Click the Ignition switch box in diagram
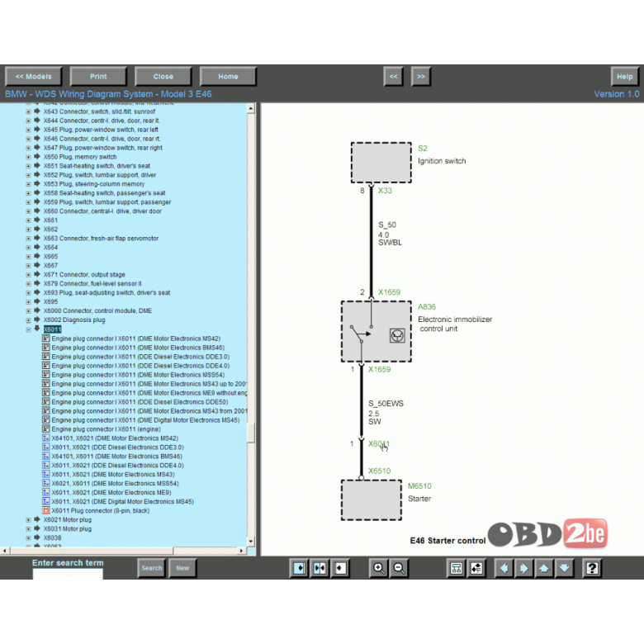The width and height of the screenshot is (644, 644). click(381, 163)
